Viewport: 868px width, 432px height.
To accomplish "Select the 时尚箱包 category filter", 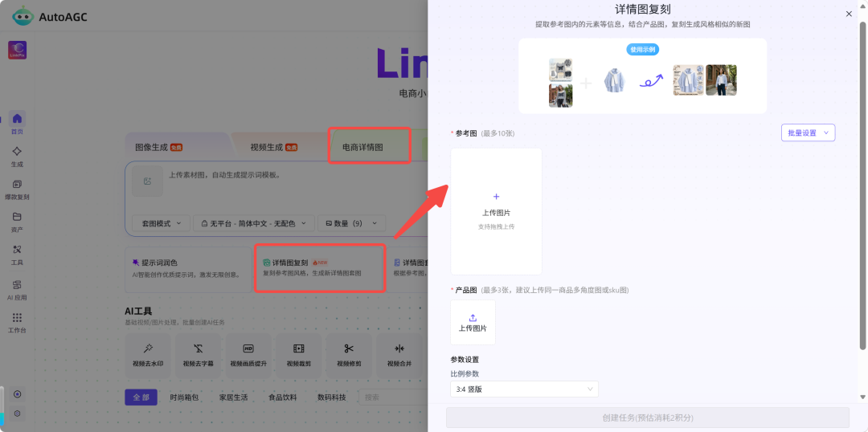I will (184, 397).
